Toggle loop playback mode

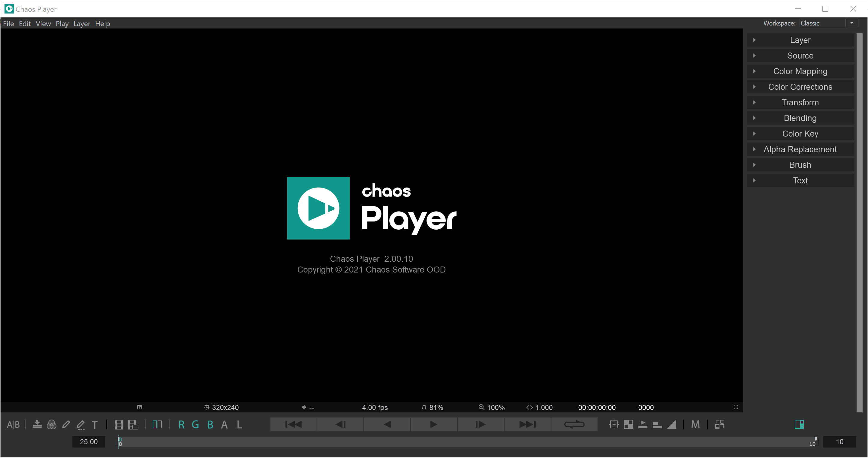point(574,424)
